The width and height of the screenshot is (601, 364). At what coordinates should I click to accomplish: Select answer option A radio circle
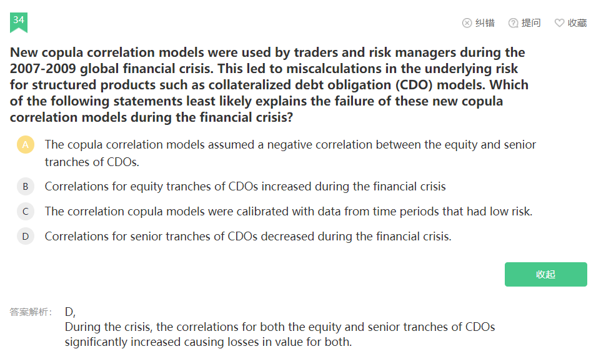(26, 144)
